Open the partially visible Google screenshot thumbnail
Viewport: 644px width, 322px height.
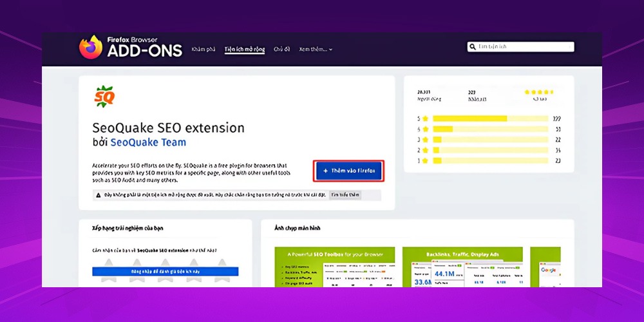tap(545, 267)
